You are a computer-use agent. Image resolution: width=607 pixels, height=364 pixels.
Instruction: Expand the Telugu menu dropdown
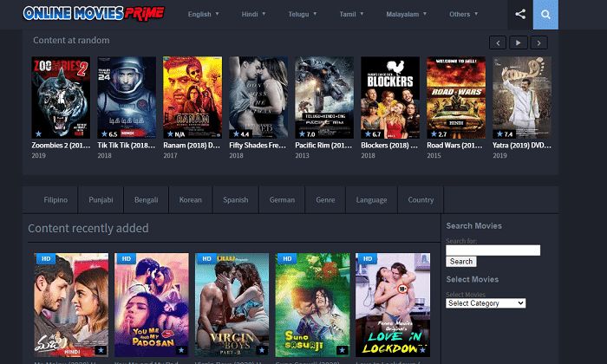click(x=303, y=15)
